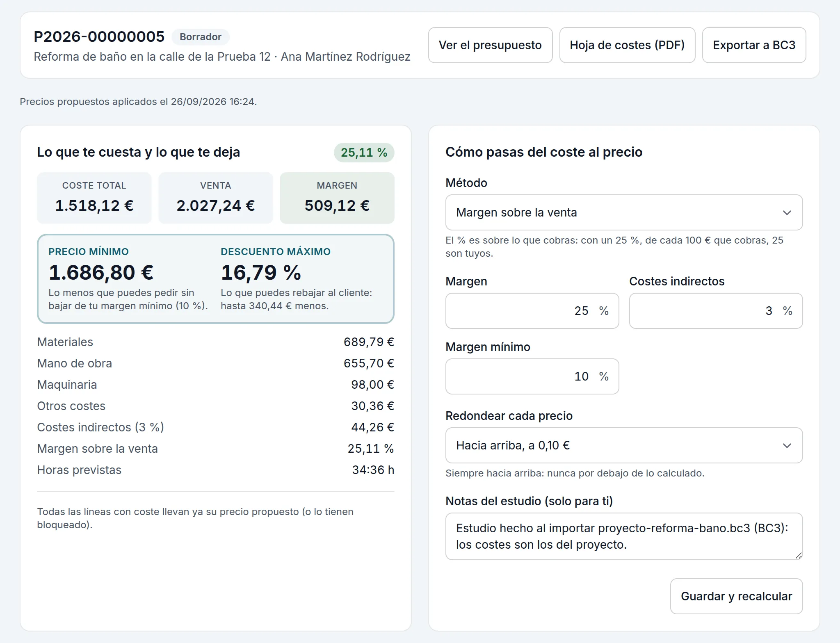
Task: Click Otros costes amount 30,36 €
Action: pos(372,406)
